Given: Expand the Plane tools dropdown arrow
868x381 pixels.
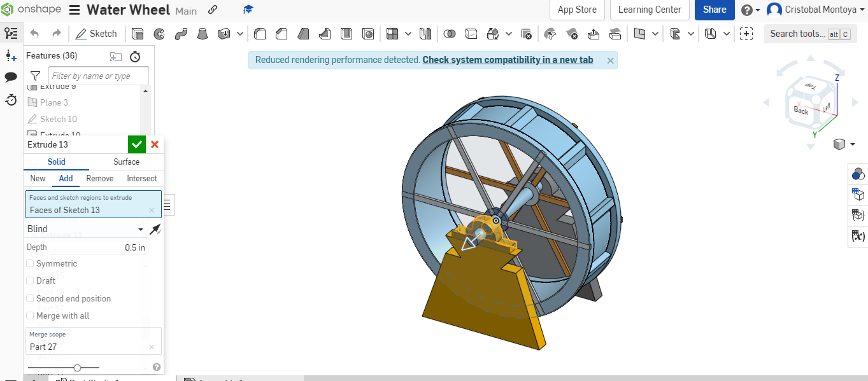Looking at the screenshot, I should coord(655,34).
